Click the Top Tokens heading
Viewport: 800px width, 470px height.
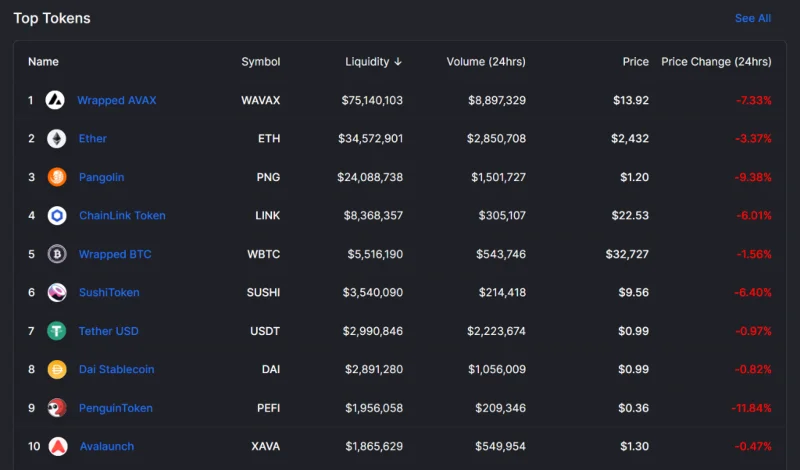pos(52,18)
